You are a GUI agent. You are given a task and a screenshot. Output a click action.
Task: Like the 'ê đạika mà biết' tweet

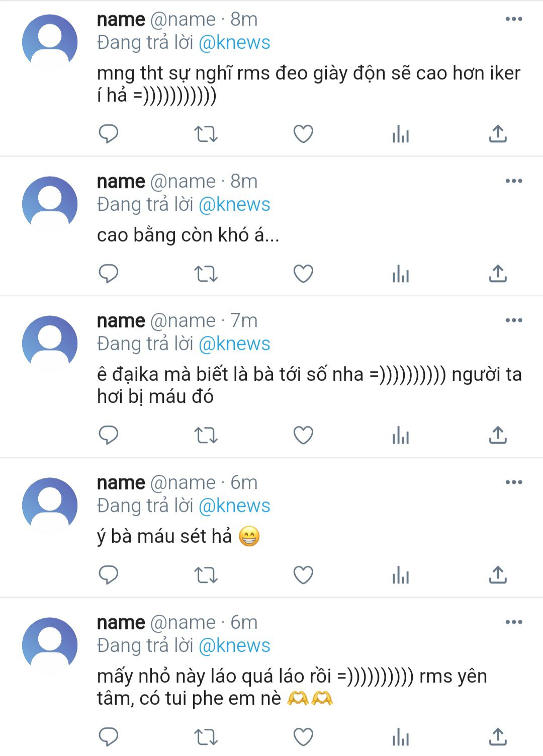pos(303,435)
